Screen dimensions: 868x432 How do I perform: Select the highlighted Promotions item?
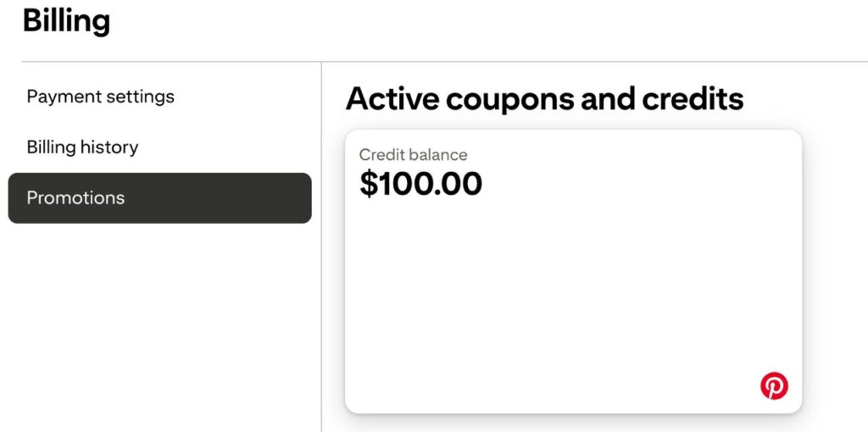click(159, 198)
